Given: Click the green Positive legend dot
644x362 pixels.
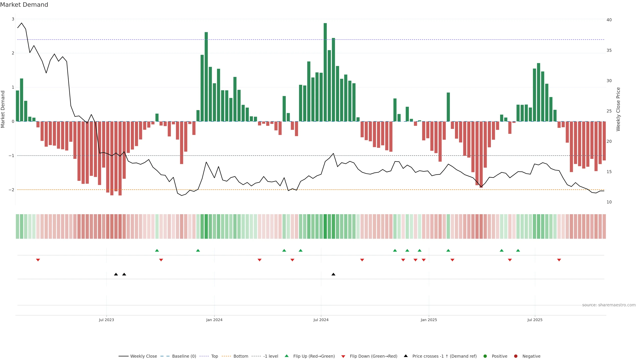Looking at the screenshot, I should (x=485, y=356).
